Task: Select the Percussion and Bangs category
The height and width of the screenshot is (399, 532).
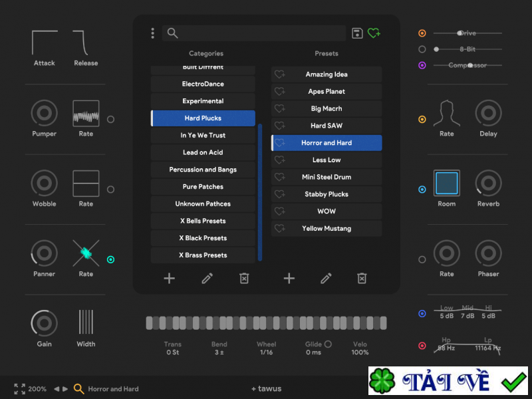Action: click(203, 170)
